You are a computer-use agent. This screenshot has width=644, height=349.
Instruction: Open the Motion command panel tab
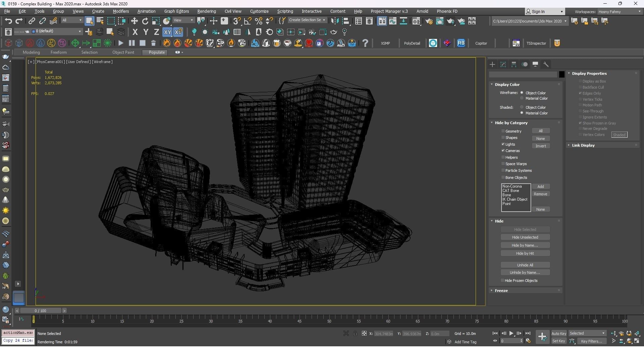(x=525, y=64)
